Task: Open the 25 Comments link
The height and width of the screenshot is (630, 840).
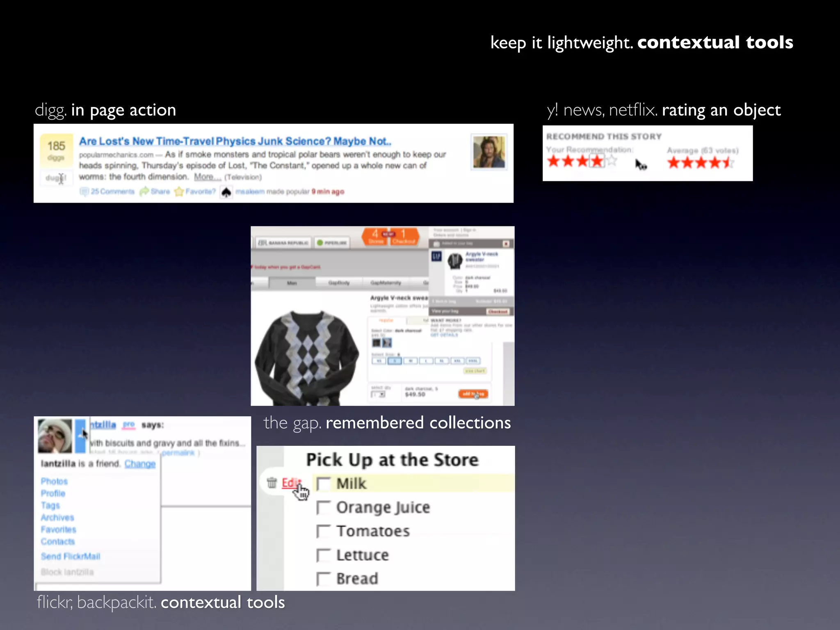Action: tap(112, 192)
